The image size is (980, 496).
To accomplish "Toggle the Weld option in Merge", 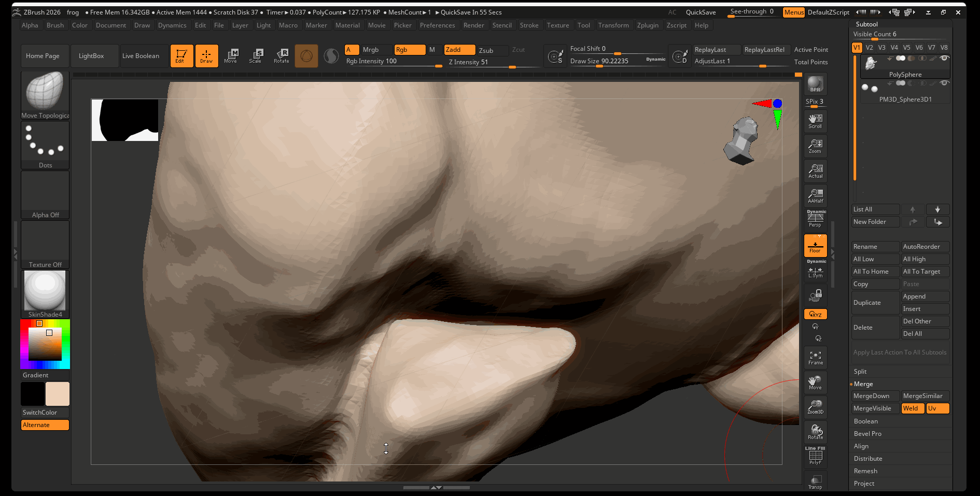I will coord(913,408).
